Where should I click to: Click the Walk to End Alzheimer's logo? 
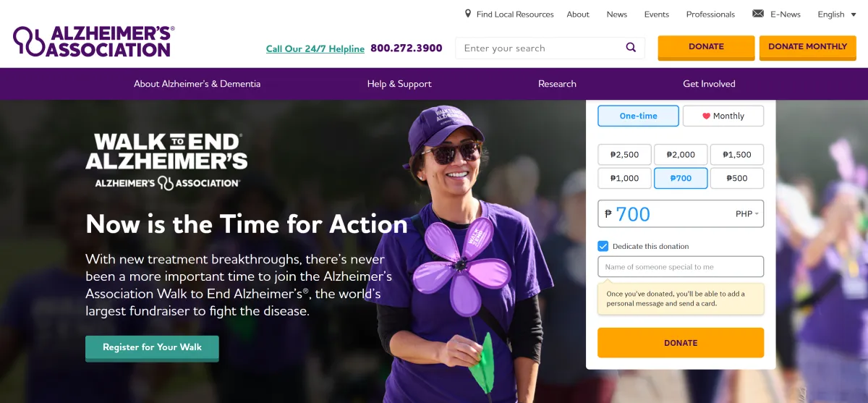pyautogui.click(x=167, y=161)
